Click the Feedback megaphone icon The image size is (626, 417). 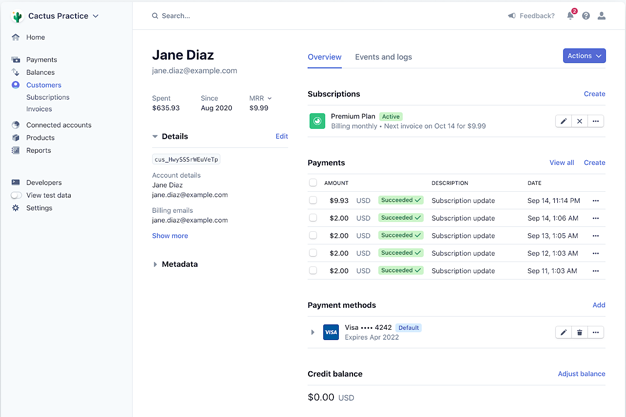pyautogui.click(x=511, y=16)
